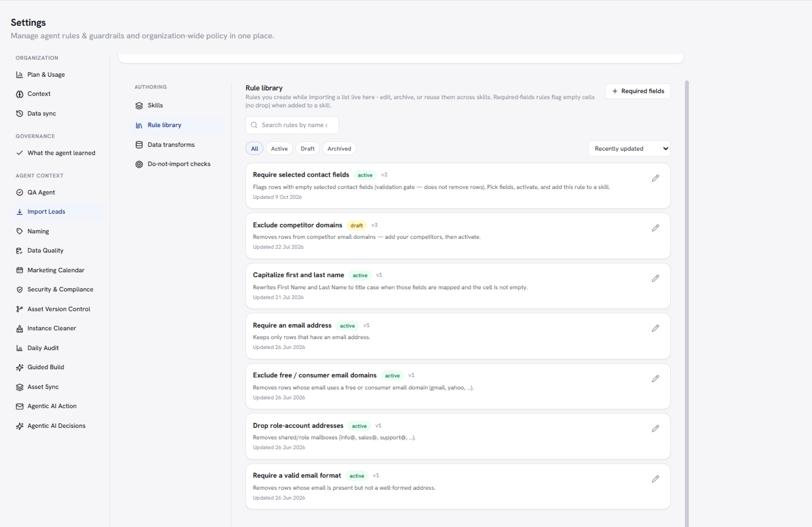
Task: Open editor for Require an email address
Action: [x=655, y=328]
